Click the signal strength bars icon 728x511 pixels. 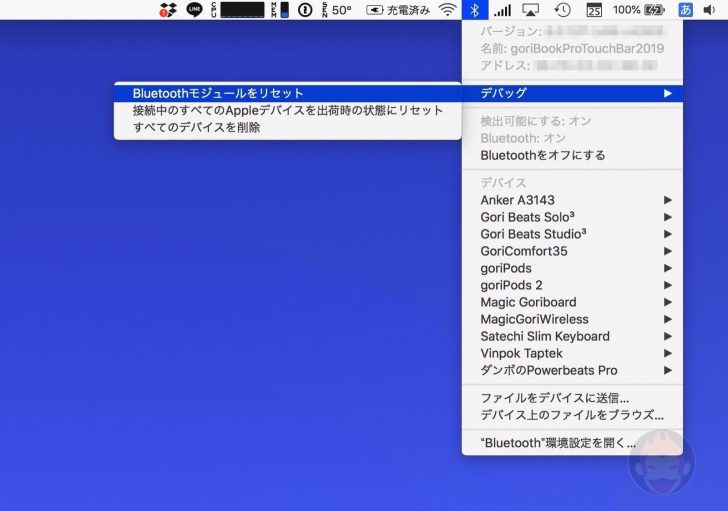point(502,10)
